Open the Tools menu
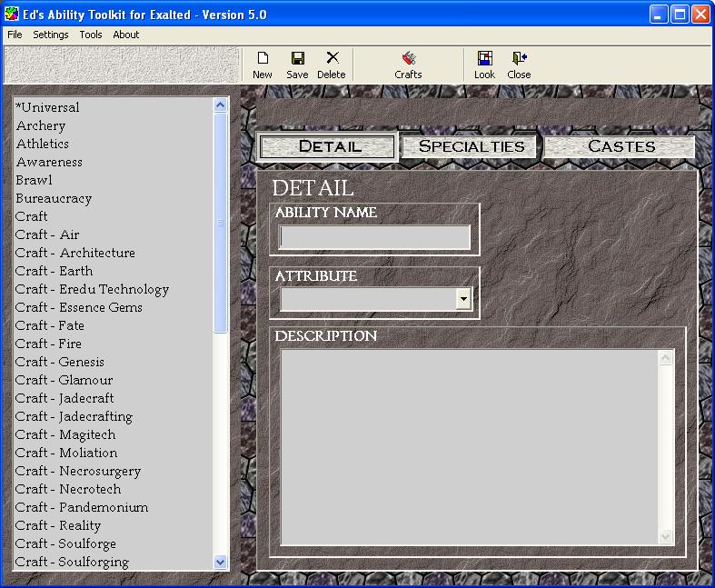 (91, 35)
